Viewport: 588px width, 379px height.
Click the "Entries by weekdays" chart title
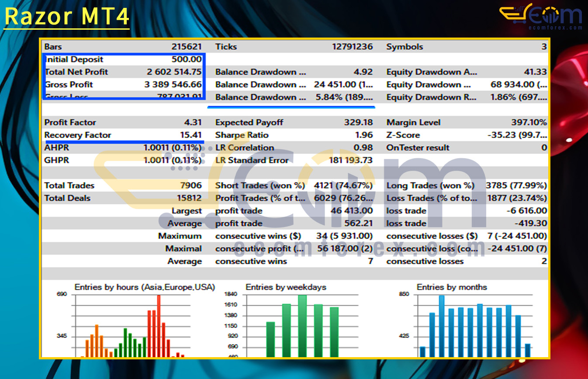pos(286,288)
